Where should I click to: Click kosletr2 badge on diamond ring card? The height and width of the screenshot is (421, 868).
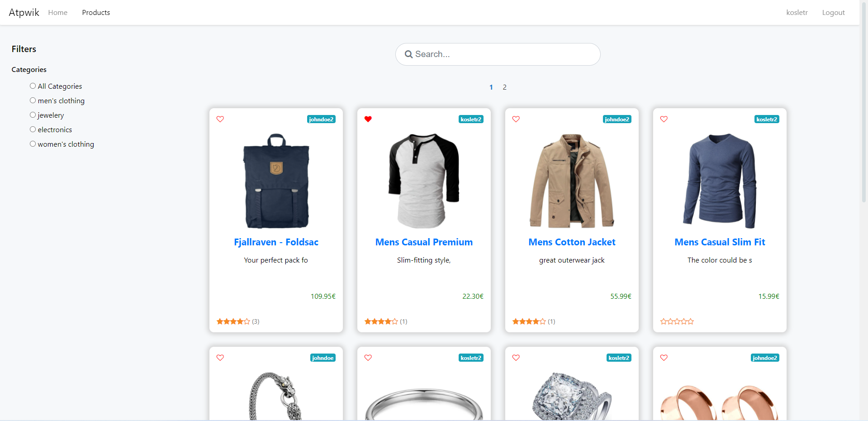pos(619,358)
